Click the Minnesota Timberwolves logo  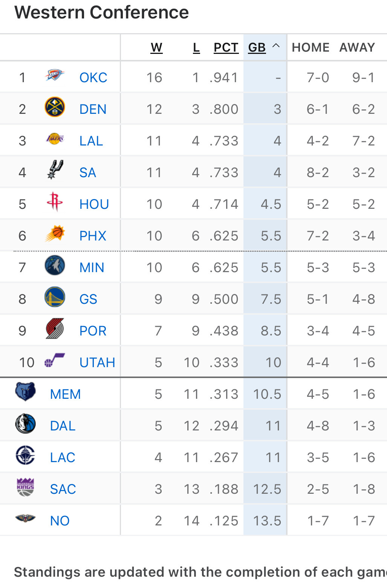(55, 265)
